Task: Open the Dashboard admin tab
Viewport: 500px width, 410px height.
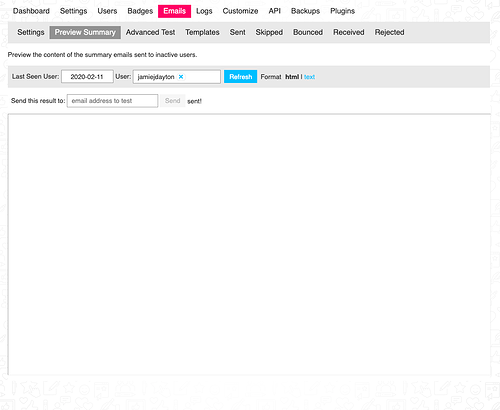Action: coord(31,11)
